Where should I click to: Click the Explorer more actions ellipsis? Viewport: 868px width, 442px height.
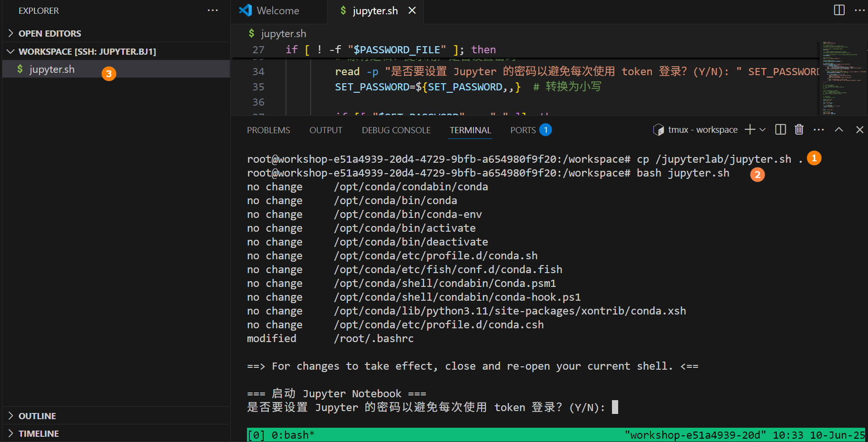coord(213,10)
